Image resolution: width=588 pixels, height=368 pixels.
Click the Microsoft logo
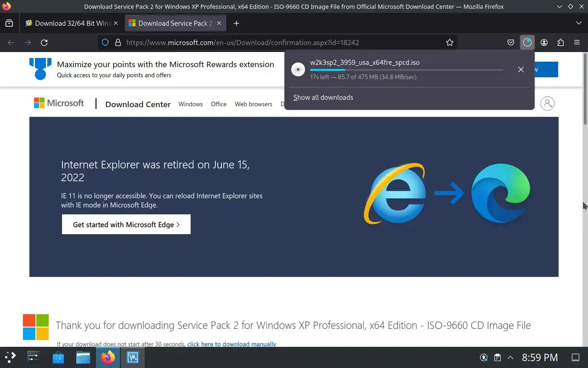59,103
